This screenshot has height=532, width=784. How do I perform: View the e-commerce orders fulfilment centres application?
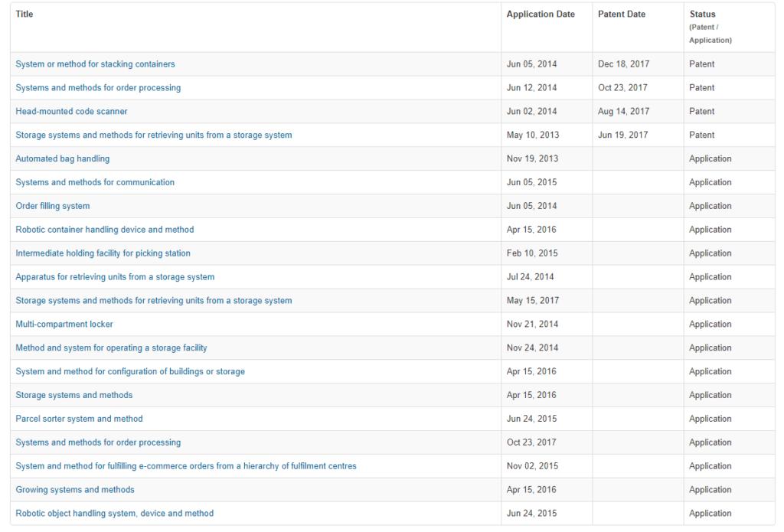coord(186,466)
